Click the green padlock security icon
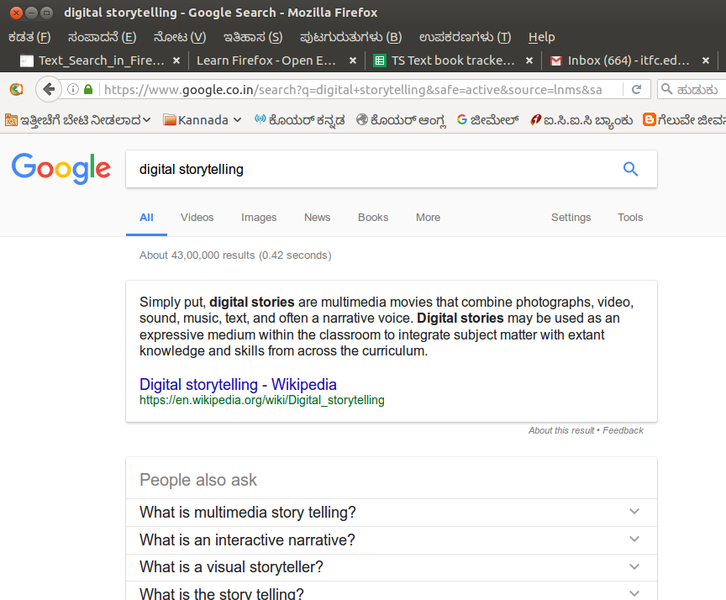 click(88, 89)
